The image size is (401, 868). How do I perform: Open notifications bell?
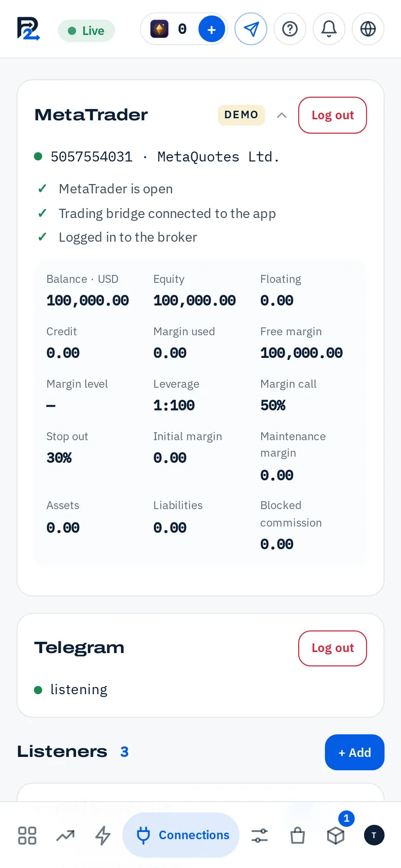(329, 29)
